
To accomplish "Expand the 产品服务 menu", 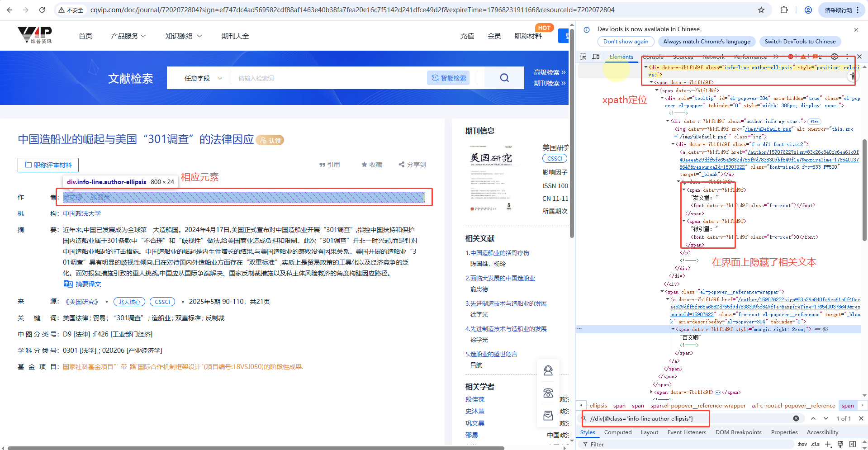I will (x=128, y=36).
